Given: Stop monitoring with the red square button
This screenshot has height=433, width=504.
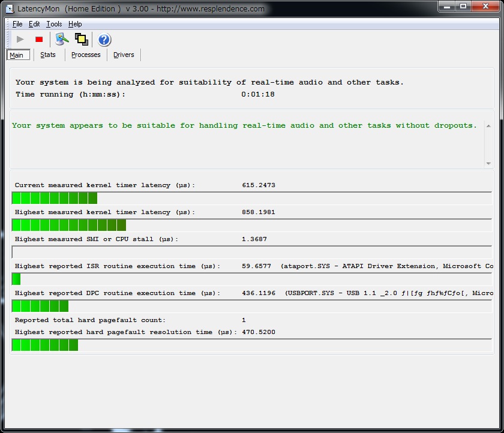Looking at the screenshot, I should coord(39,40).
